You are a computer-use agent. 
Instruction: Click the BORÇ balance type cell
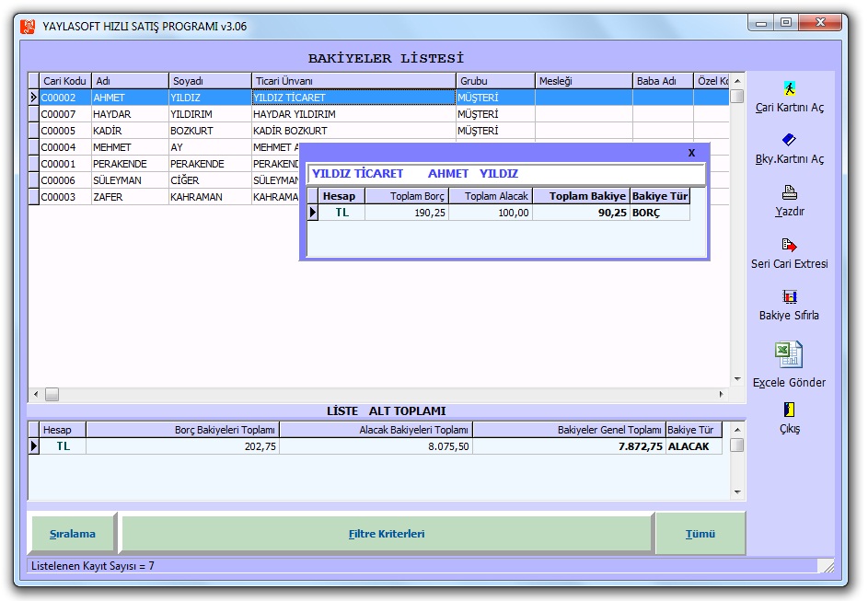point(660,213)
